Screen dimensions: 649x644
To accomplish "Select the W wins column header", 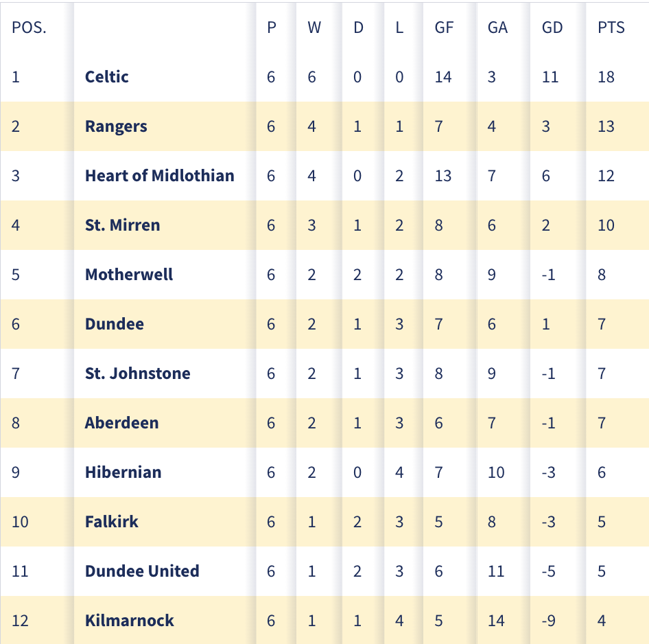I will click(x=314, y=27).
